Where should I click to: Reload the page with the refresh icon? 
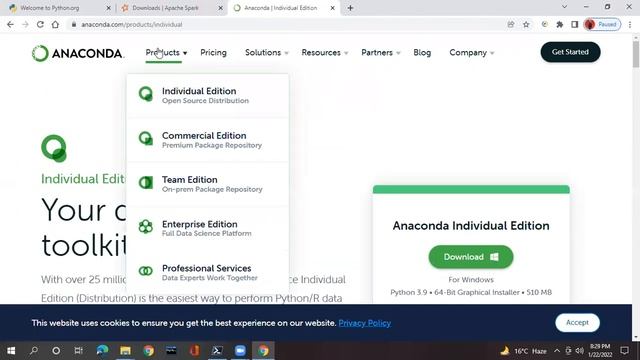[40, 24]
